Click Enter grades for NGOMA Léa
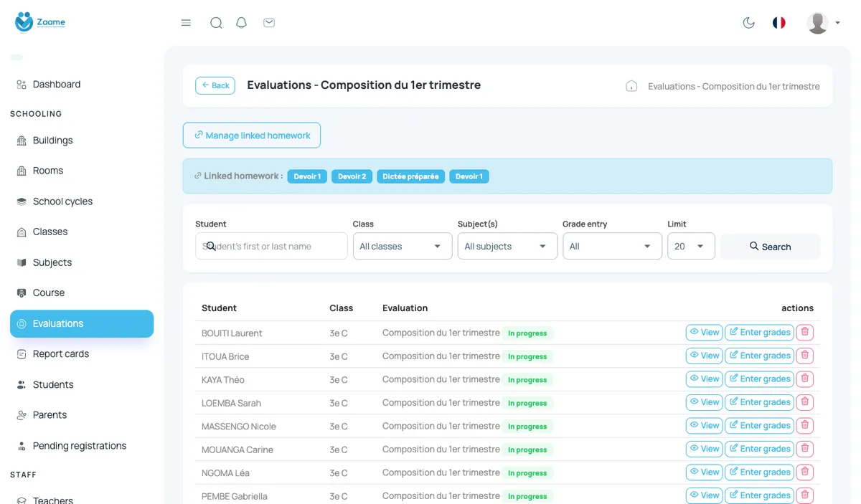The image size is (861, 504). (x=760, y=472)
